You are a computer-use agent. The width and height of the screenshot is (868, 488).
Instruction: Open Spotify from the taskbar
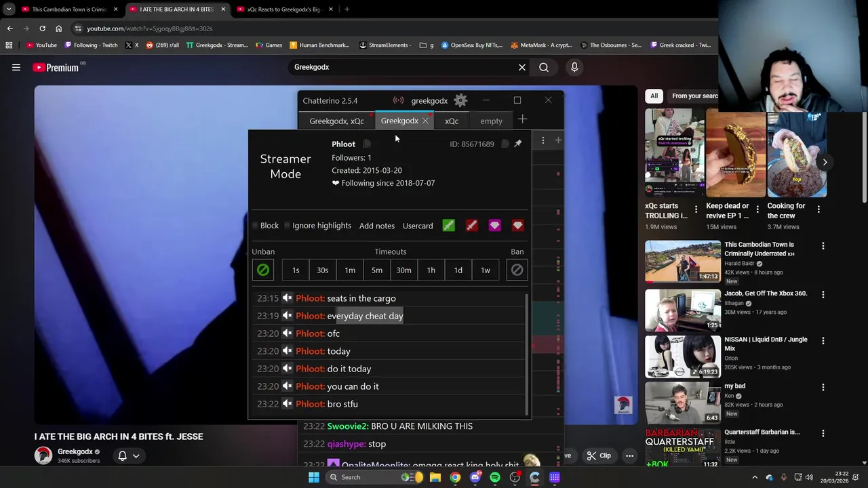495,477
